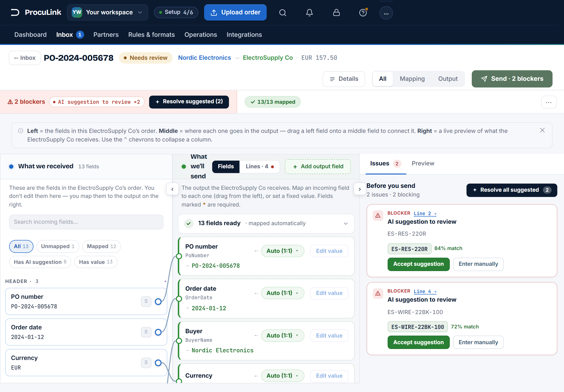564x392 pixels.
Task: Click the 2 blockers warning indicator
Action: click(26, 102)
